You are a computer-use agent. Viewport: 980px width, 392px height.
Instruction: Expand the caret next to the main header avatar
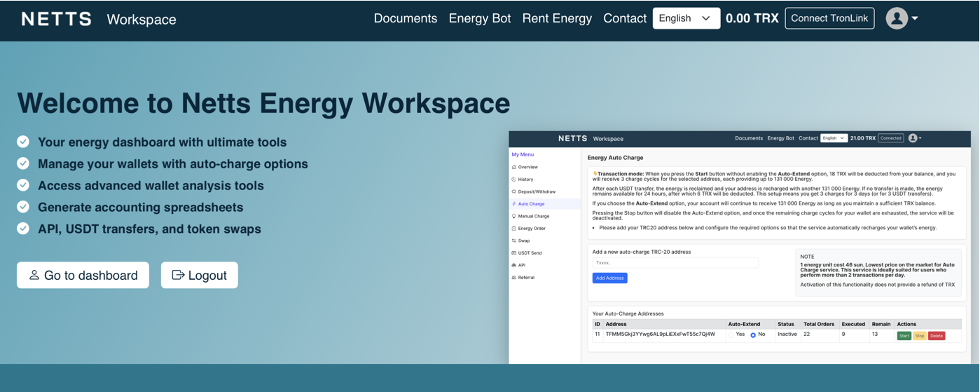click(x=915, y=19)
